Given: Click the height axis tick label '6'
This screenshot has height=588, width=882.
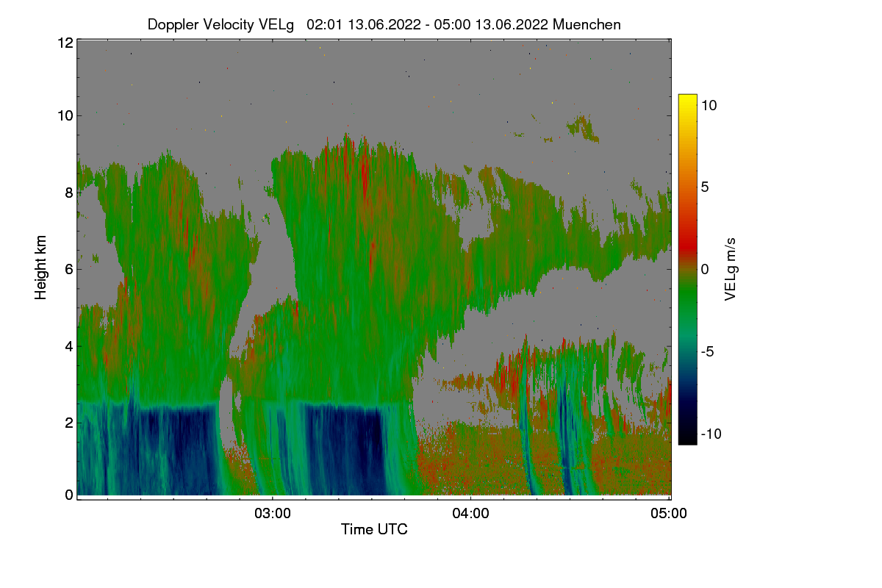Looking at the screenshot, I should (68, 269).
